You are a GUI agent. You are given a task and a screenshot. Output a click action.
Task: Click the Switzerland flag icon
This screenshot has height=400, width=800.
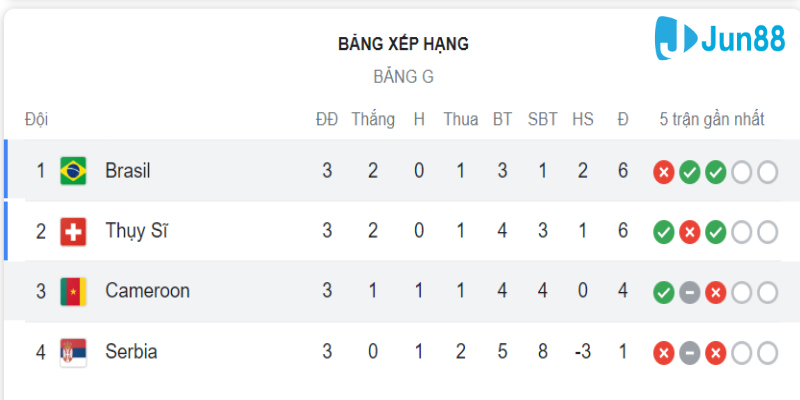pos(73,232)
